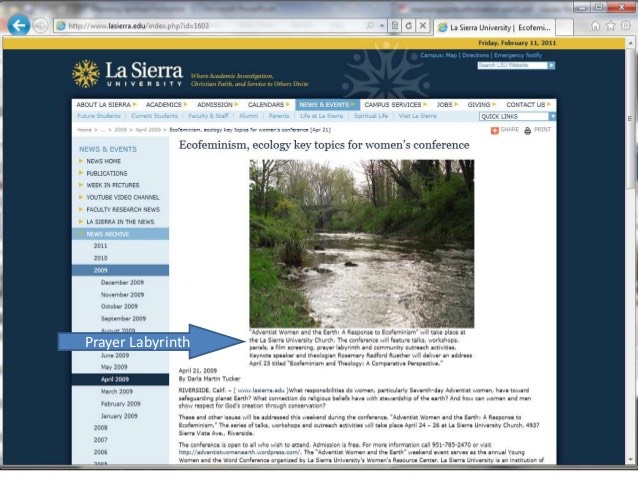Screen dimensions: 638x479
Task: Go to Future Students link
Action: (x=99, y=116)
